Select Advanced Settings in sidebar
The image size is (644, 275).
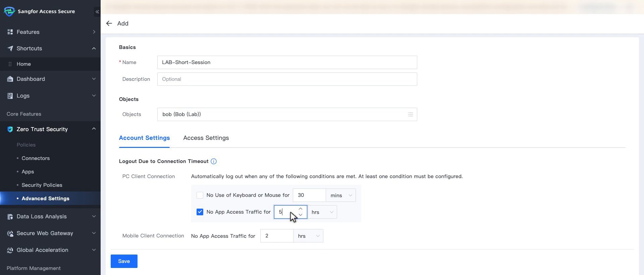[50, 199]
